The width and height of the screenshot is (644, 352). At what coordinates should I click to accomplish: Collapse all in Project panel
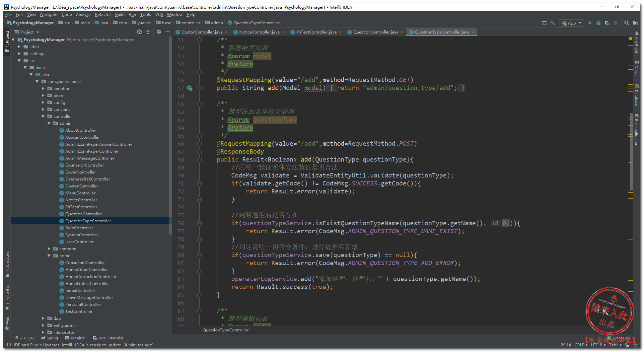point(148,32)
